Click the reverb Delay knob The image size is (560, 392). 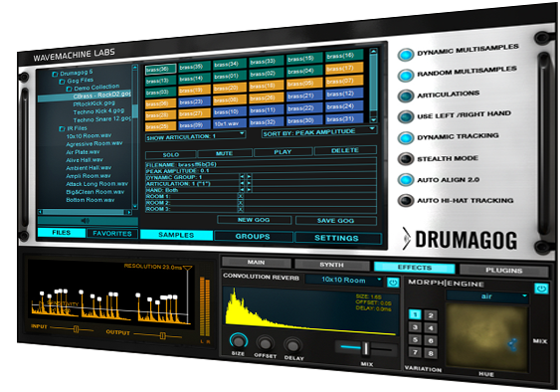pyautogui.click(x=292, y=345)
